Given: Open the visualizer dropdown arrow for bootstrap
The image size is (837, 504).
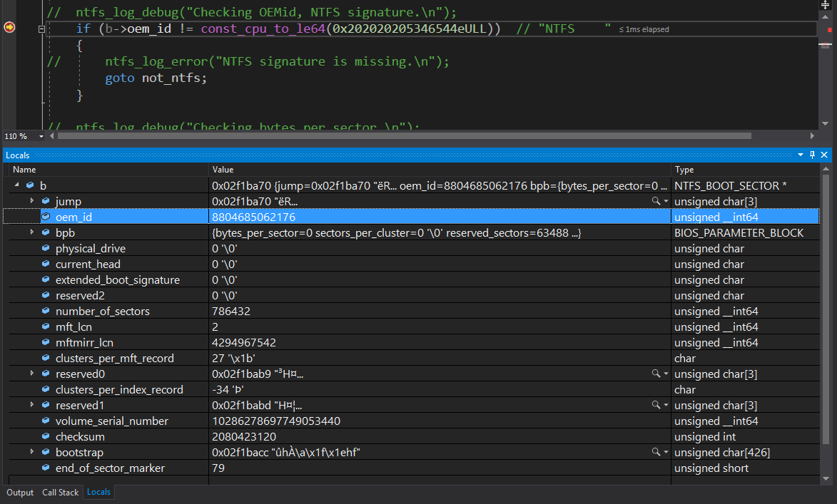Looking at the screenshot, I should [666, 452].
